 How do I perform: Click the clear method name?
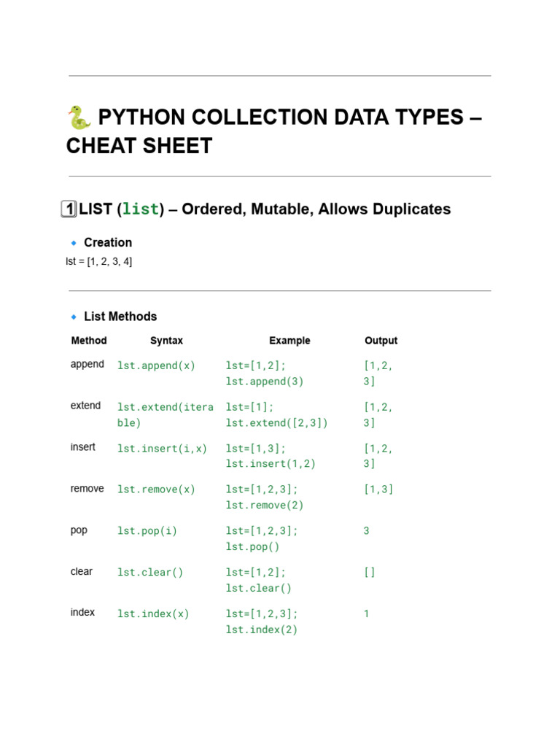tap(82, 572)
